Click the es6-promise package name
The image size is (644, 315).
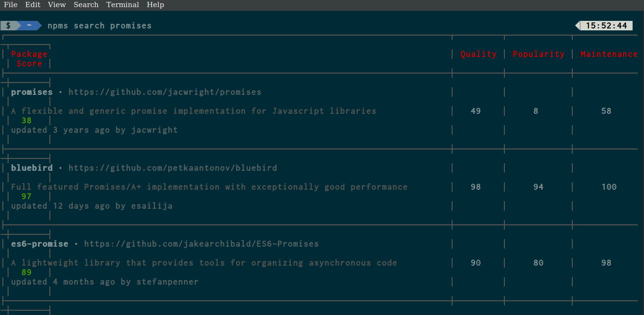(x=40, y=244)
